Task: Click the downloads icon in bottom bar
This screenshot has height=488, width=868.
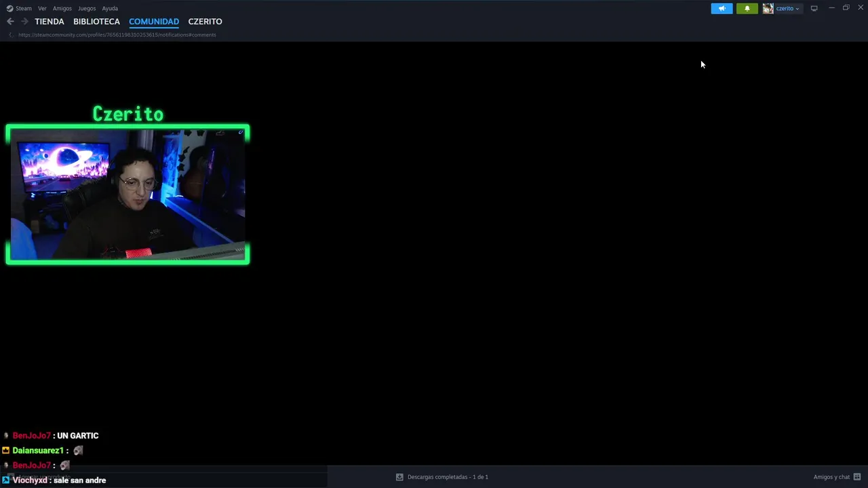Action: tap(399, 477)
